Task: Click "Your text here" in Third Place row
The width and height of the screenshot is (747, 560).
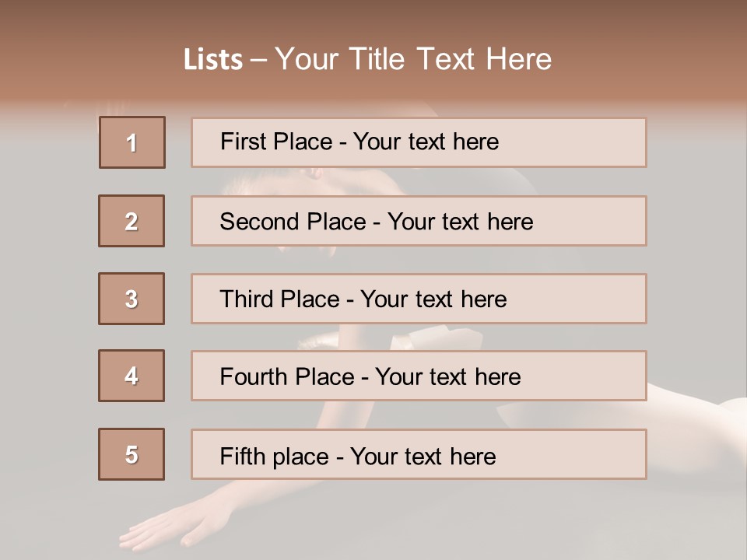Action: click(x=433, y=299)
